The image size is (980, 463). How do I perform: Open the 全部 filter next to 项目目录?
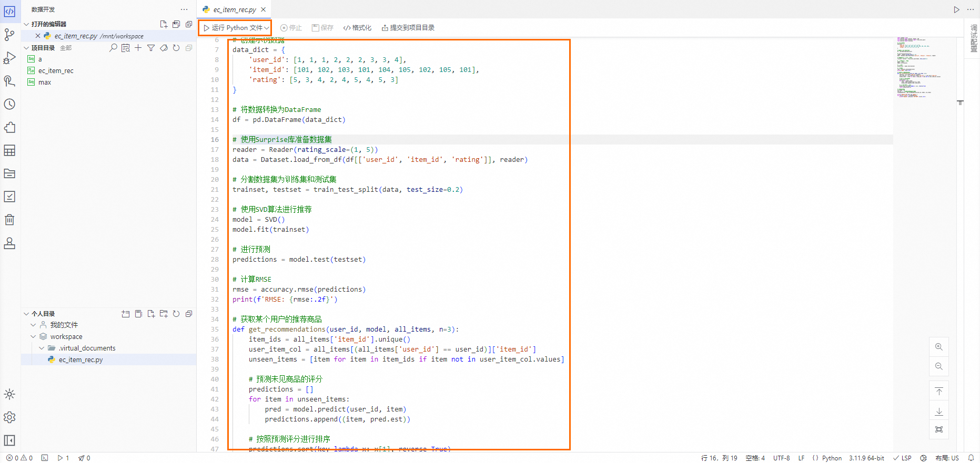[x=66, y=48]
